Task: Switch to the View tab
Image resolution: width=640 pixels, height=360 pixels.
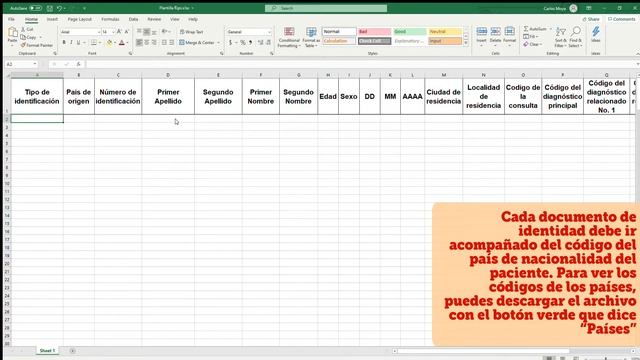Action: 175,19
